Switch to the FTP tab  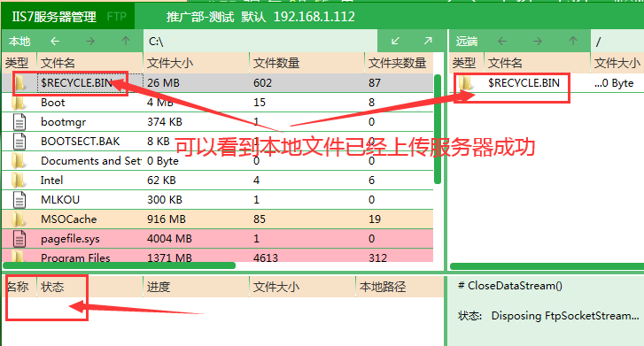117,17
